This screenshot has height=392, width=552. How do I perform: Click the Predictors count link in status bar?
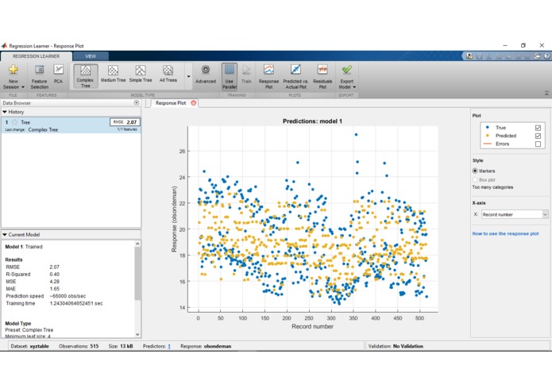(x=169, y=346)
